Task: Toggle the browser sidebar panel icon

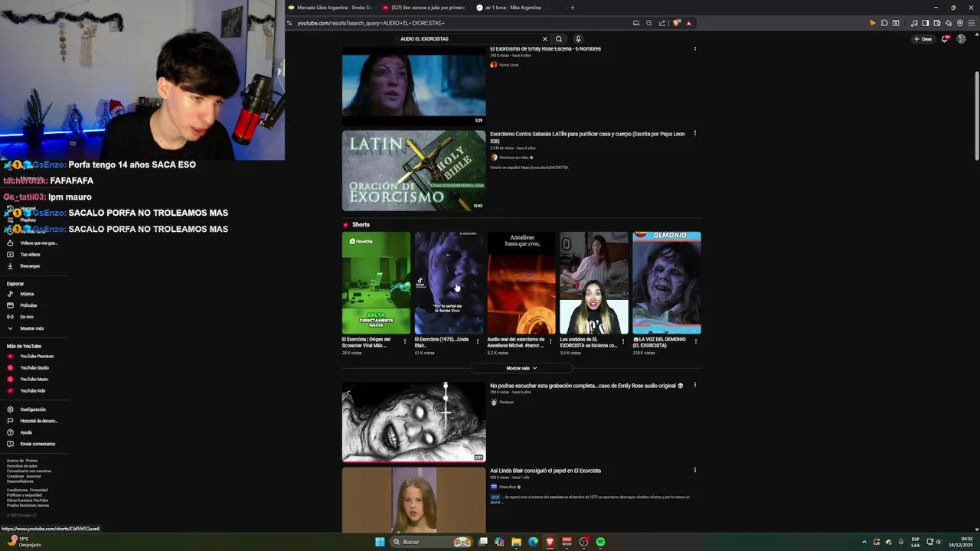Action: click(x=925, y=23)
